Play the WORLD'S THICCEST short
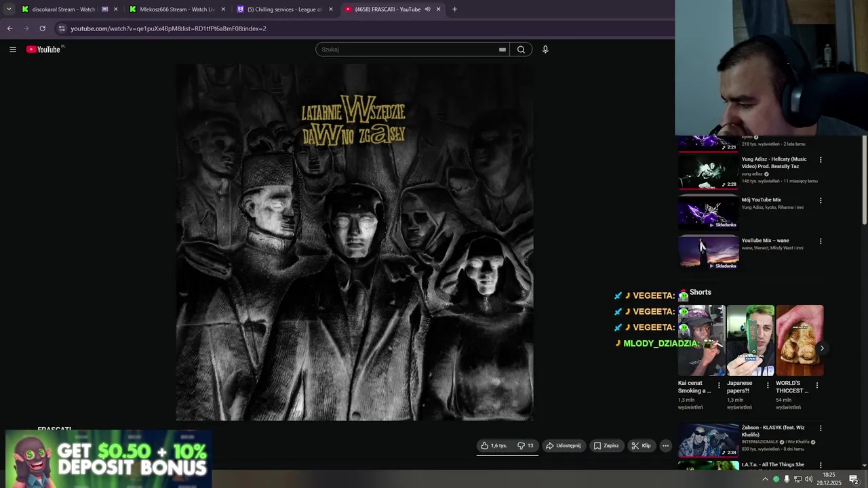The image size is (868, 488). coord(800,340)
